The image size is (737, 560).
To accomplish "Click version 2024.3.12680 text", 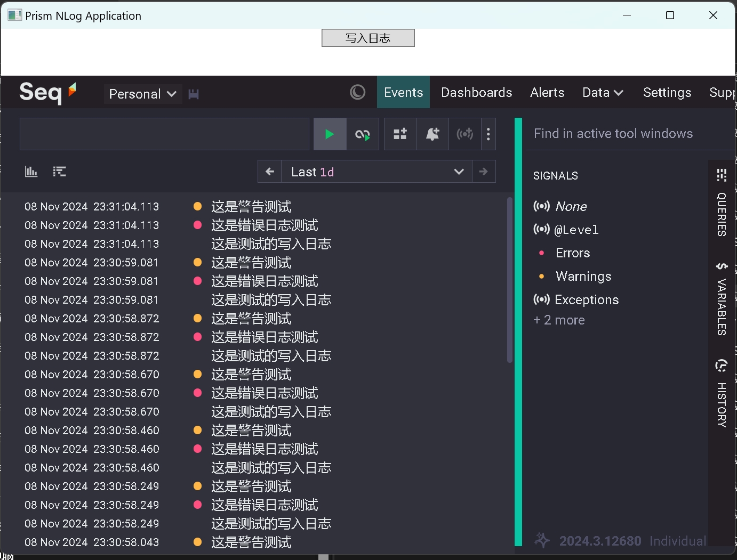I will pyautogui.click(x=600, y=541).
